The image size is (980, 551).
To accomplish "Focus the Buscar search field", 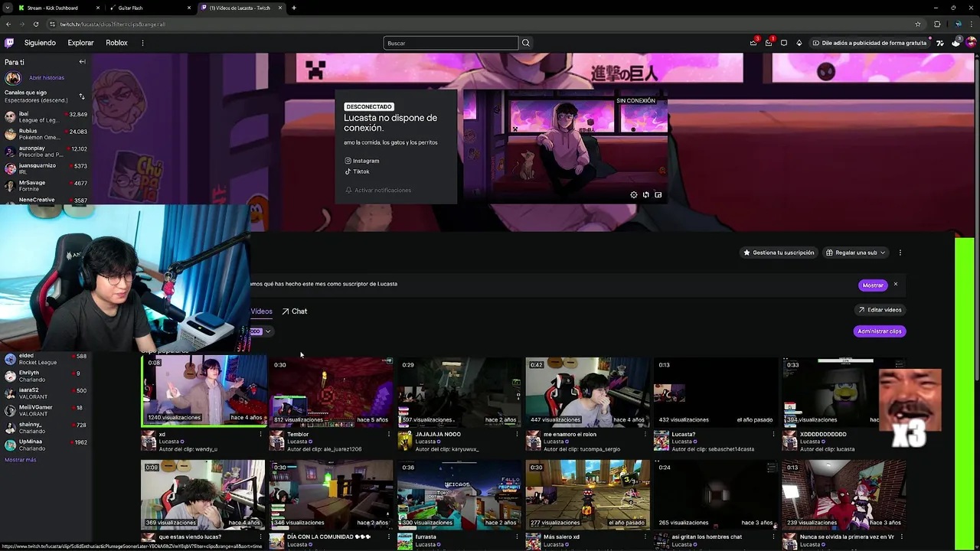I will point(451,43).
